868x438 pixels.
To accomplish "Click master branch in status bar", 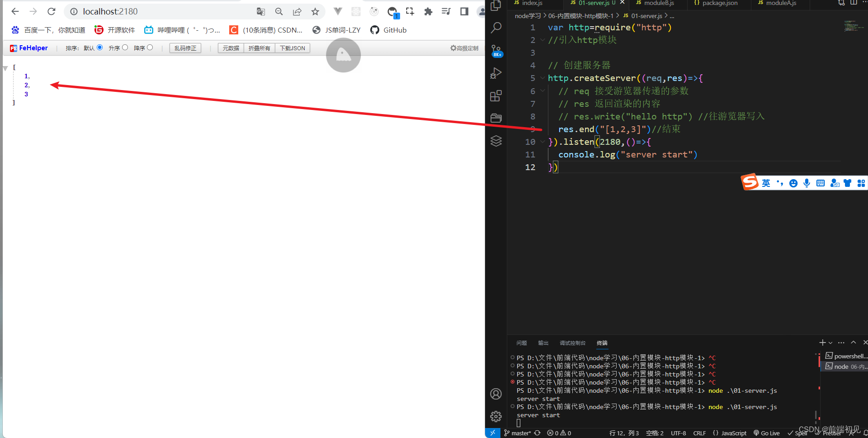I will pos(517,433).
